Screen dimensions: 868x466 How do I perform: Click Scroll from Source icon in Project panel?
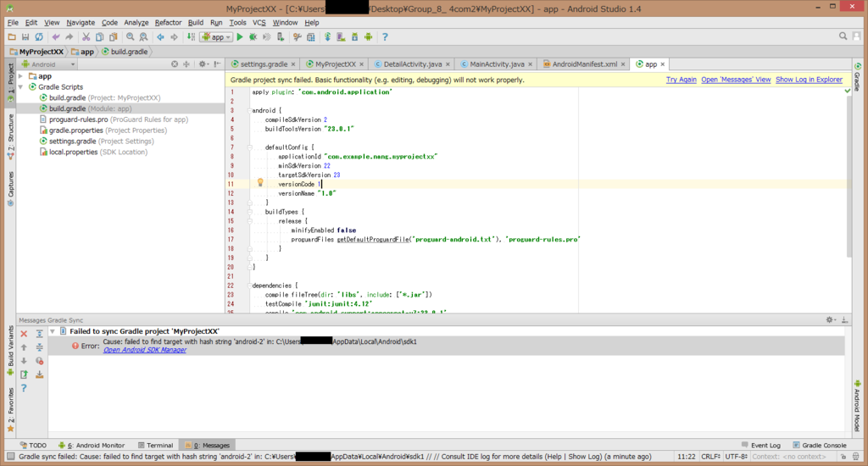pos(175,64)
